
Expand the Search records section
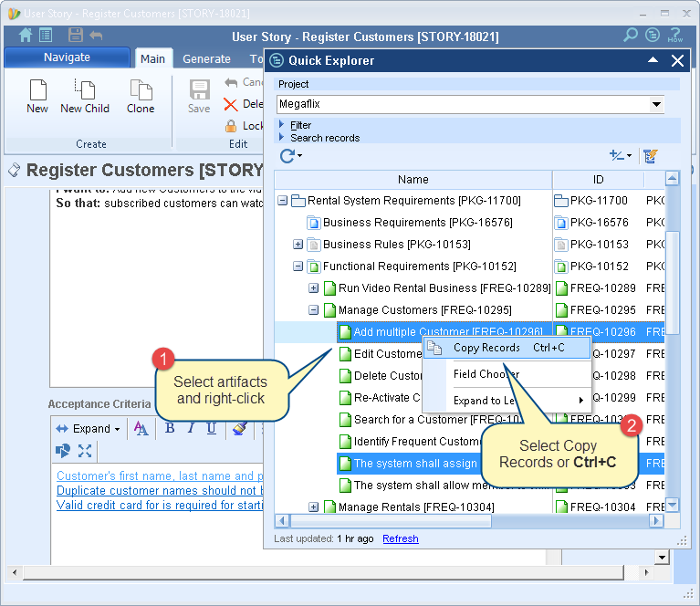pos(282,137)
